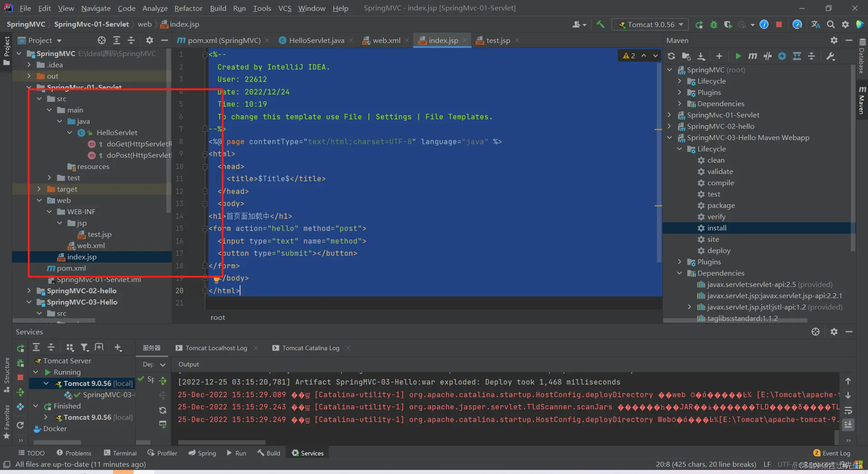
Task: Open the Dep dropdown in Services
Action: click(x=154, y=364)
